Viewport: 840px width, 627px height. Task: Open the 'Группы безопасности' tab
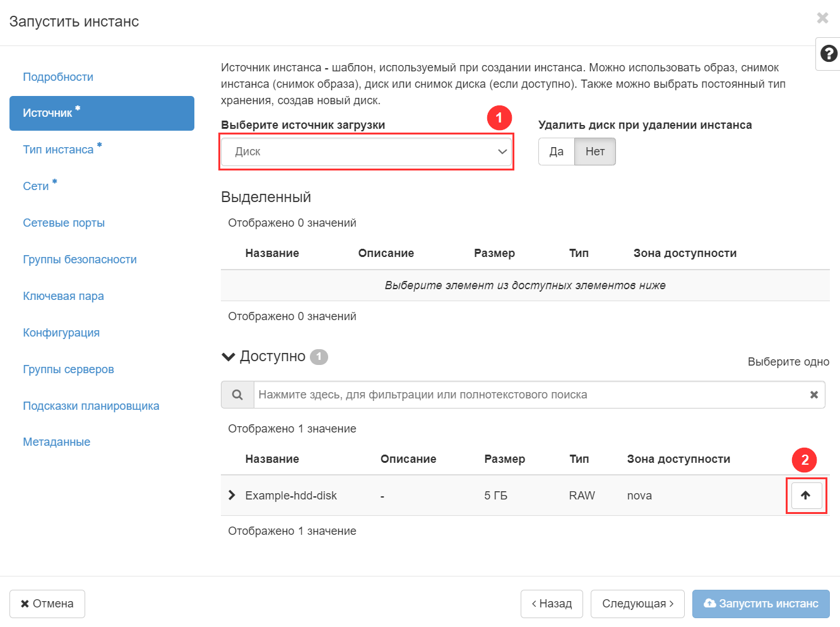pos(80,260)
